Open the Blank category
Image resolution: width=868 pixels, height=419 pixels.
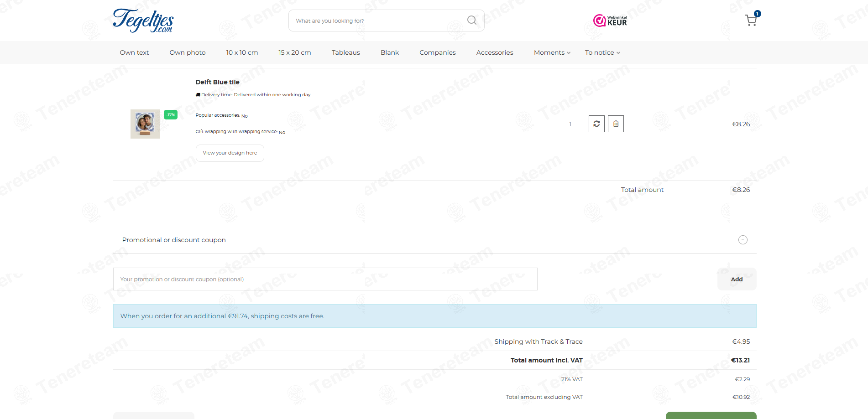390,52
